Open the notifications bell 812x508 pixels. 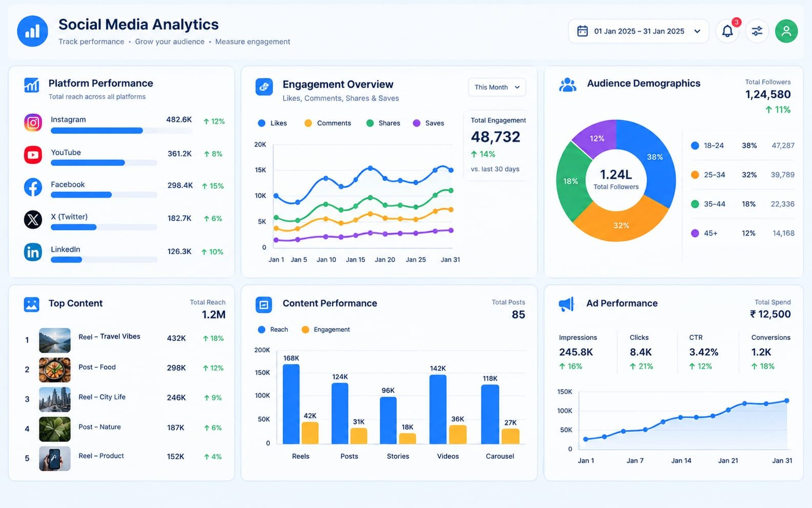(727, 31)
